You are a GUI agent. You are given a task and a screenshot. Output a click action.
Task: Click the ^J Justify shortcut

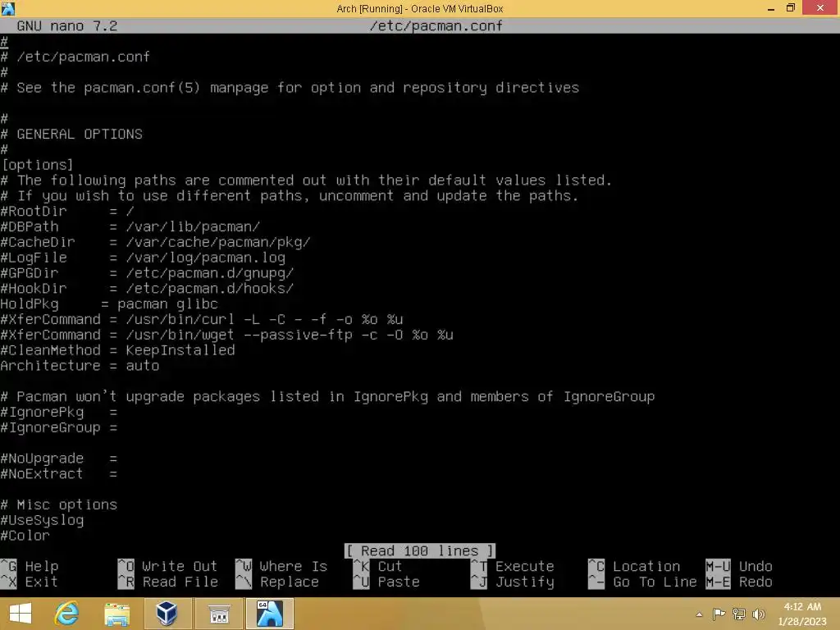click(512, 582)
